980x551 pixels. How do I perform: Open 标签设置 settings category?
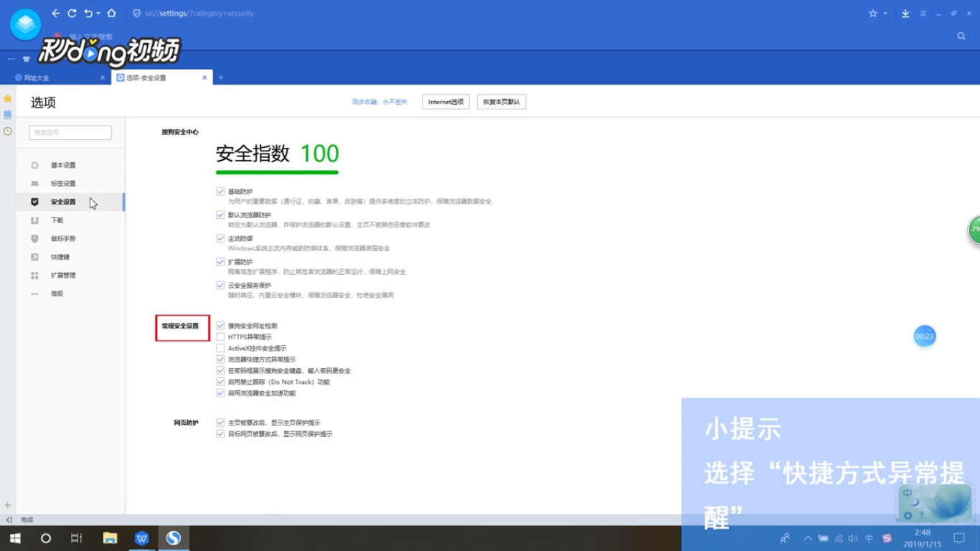coord(70,184)
